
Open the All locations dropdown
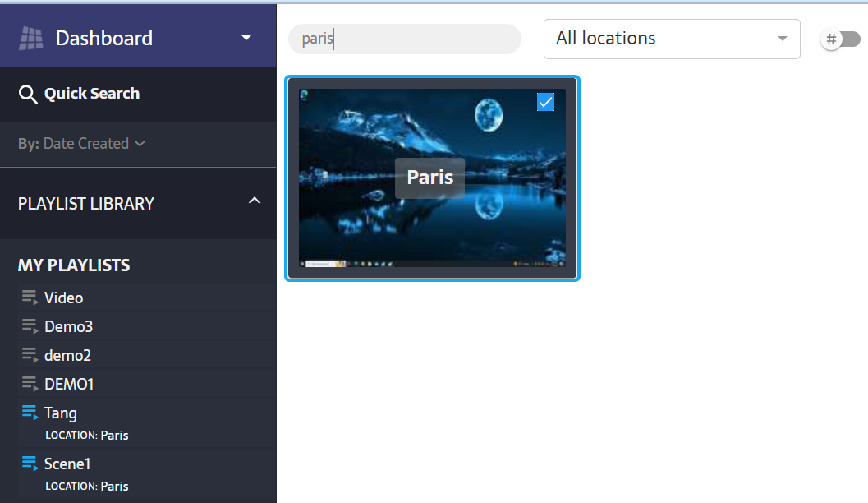click(x=671, y=39)
